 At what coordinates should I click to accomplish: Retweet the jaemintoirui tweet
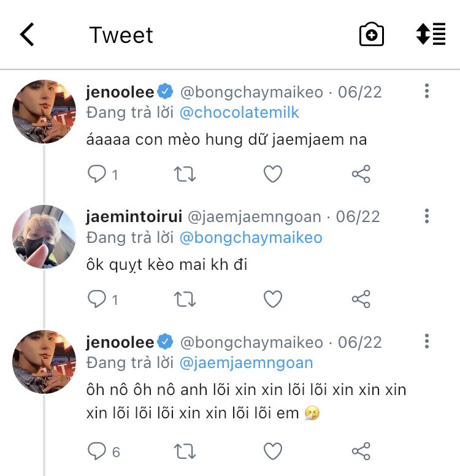tap(185, 299)
